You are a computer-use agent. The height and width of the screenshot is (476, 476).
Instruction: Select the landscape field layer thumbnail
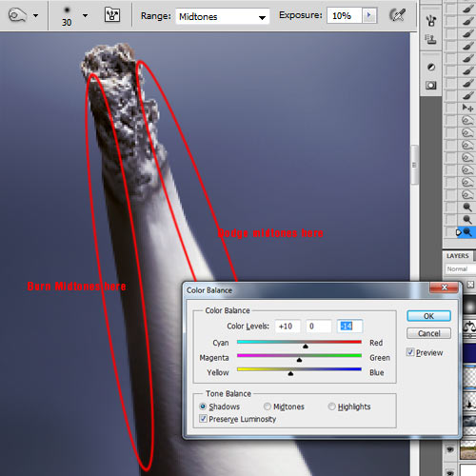pyautogui.click(x=468, y=449)
